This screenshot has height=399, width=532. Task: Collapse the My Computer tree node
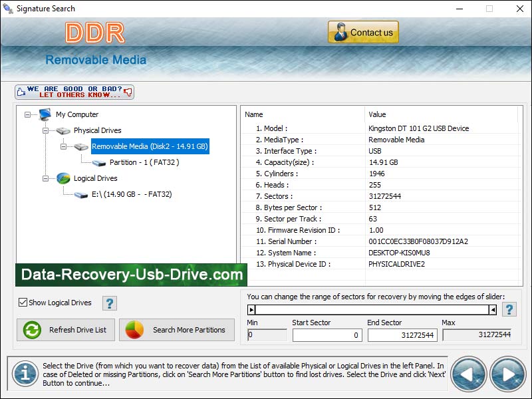tap(27, 114)
